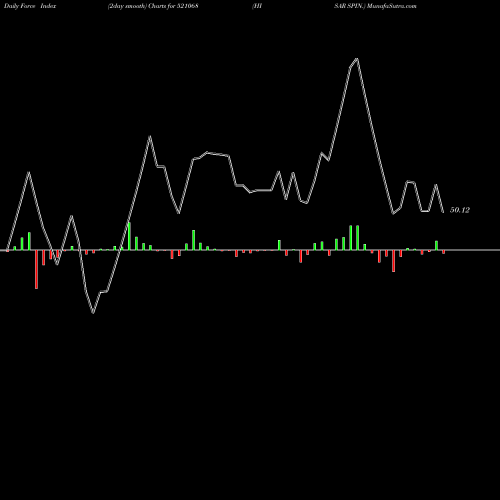Click the 50.12 value label

tap(460, 210)
